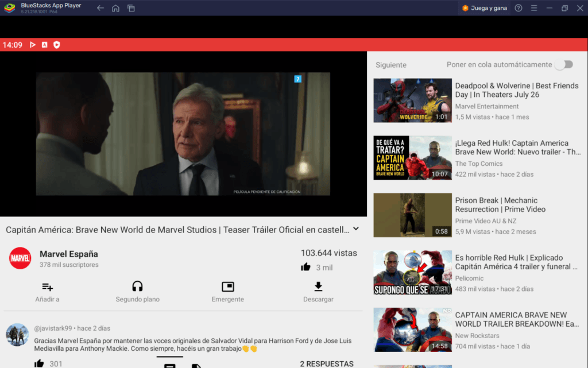
Task: Click the thumbs-up icon beside 3 mil
Action: coord(305,267)
